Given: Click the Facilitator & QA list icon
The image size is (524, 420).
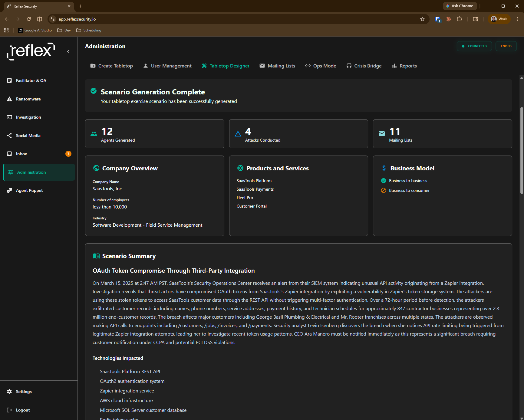Looking at the screenshot, I should (9, 80).
